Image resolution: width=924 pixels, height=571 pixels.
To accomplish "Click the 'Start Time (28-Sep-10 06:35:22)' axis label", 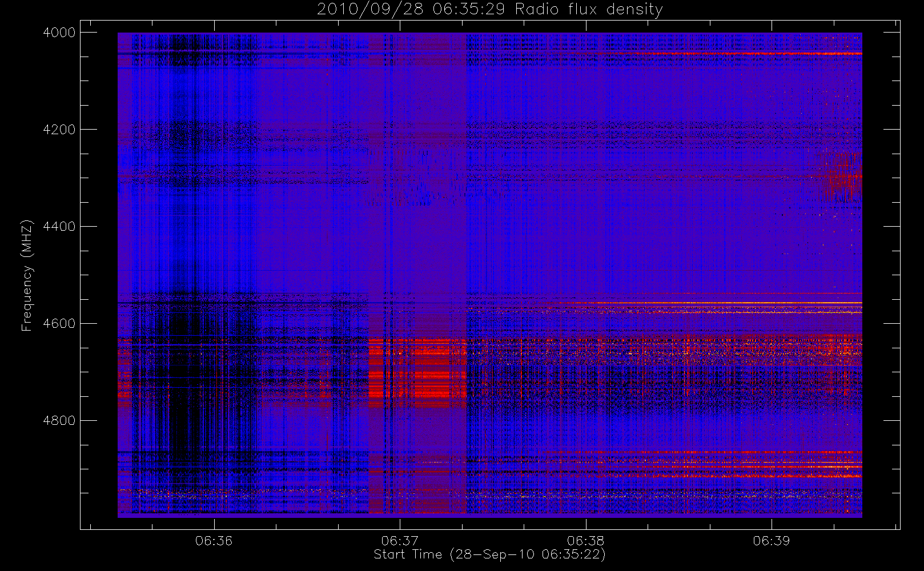I will pyautogui.click(x=489, y=554).
